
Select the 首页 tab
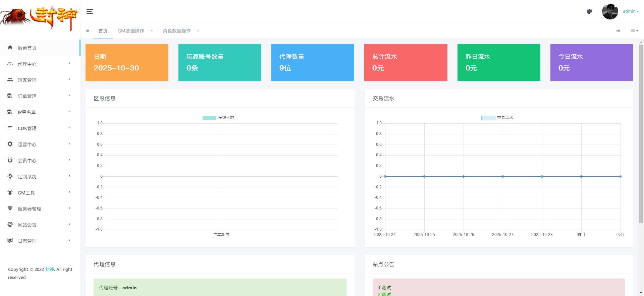coord(103,31)
